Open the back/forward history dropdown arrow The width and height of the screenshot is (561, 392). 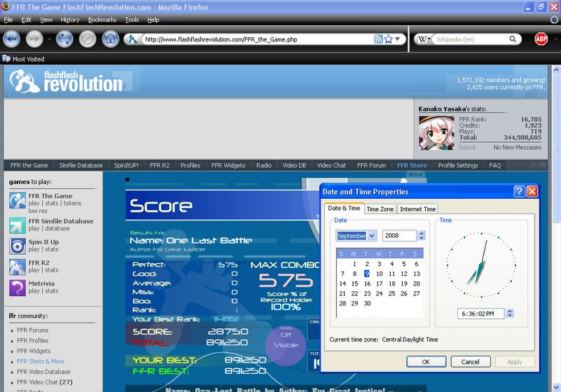point(49,39)
